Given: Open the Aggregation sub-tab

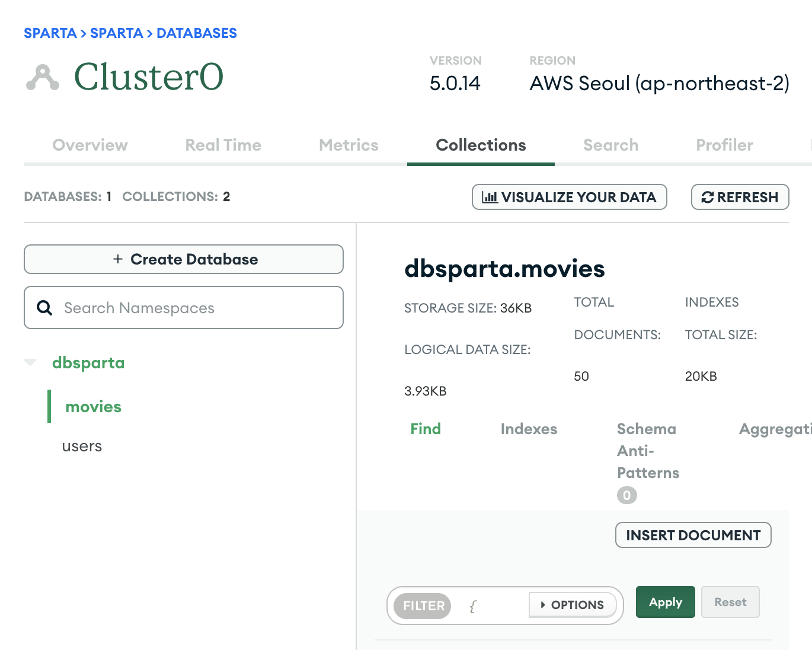Looking at the screenshot, I should point(775,429).
